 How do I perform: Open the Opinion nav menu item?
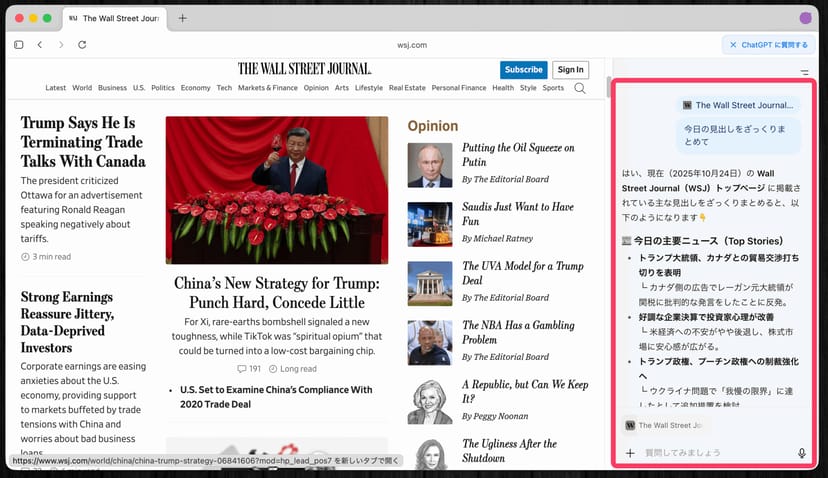tap(316, 88)
